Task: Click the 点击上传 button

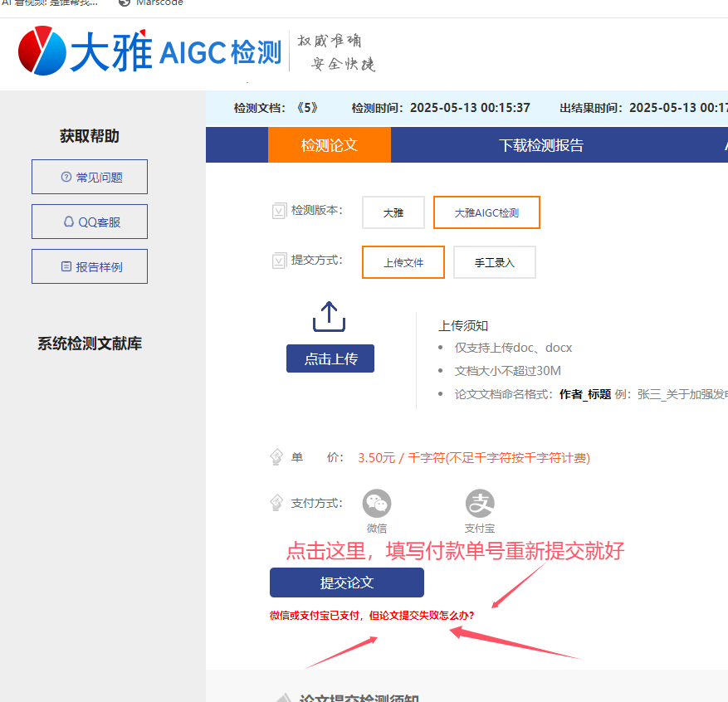Action: (330, 358)
